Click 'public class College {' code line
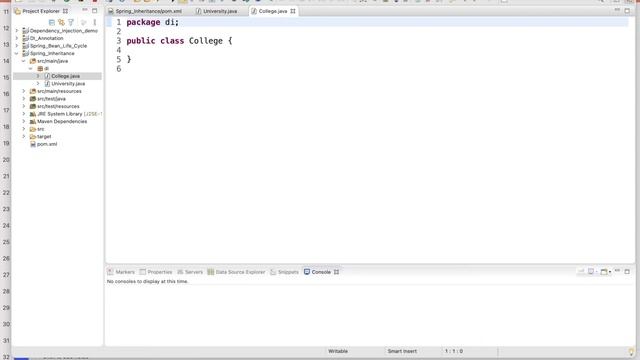The image size is (640, 360). [x=179, y=41]
